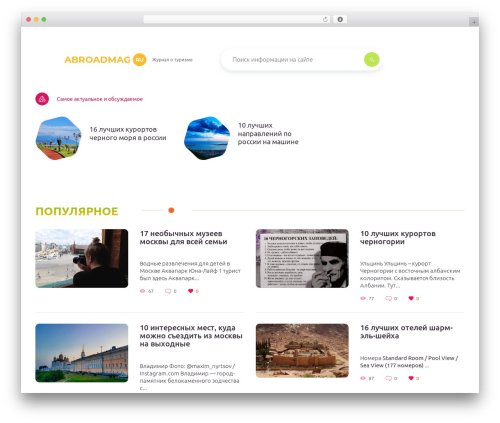Click Montenegro Ulcinj excerpt text
This screenshot has height=423, width=500.
click(410, 274)
